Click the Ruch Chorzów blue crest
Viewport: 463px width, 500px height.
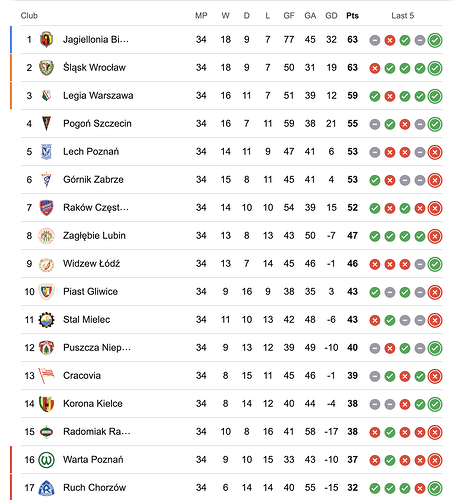click(x=46, y=488)
